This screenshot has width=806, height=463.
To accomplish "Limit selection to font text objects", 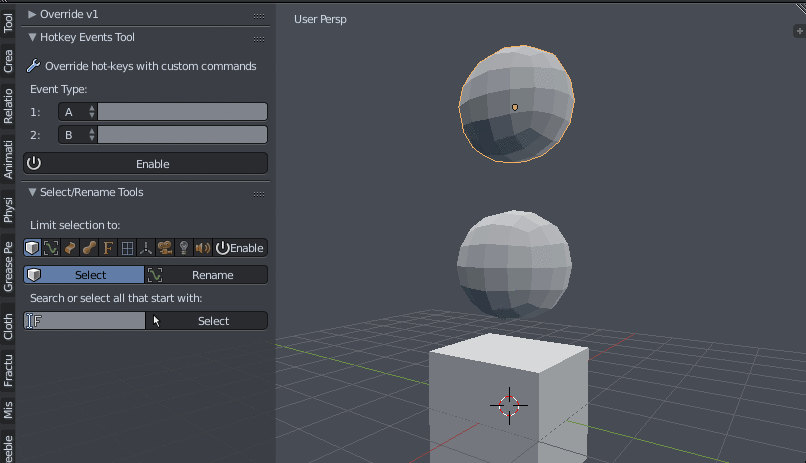I will coord(108,248).
